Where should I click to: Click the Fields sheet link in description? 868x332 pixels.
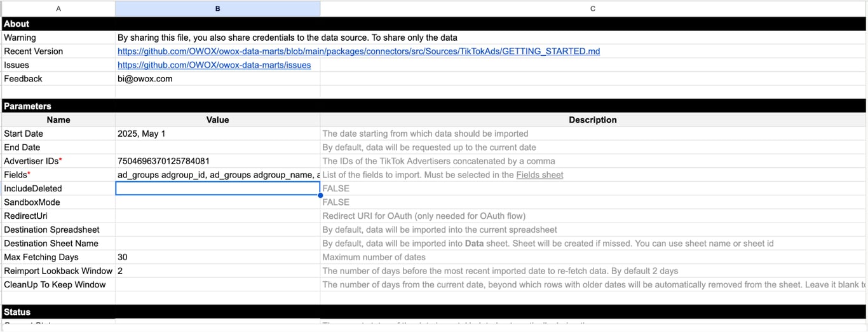539,175
